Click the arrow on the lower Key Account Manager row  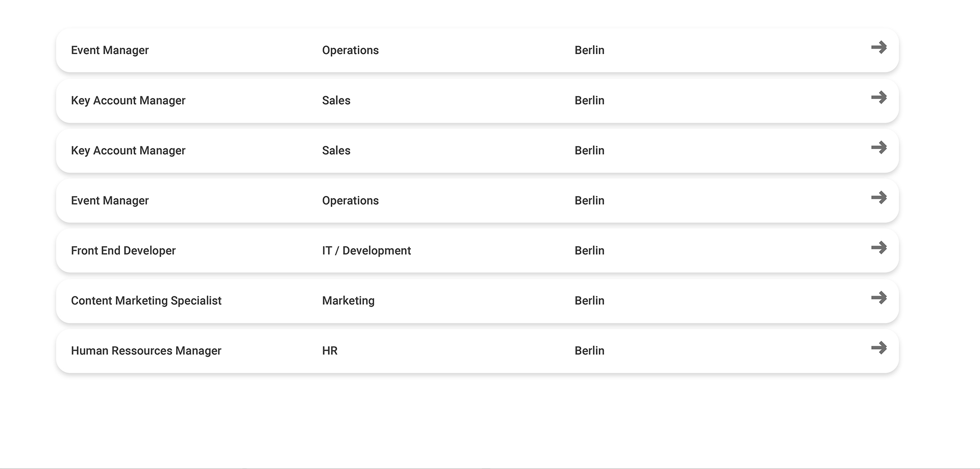pos(879,147)
